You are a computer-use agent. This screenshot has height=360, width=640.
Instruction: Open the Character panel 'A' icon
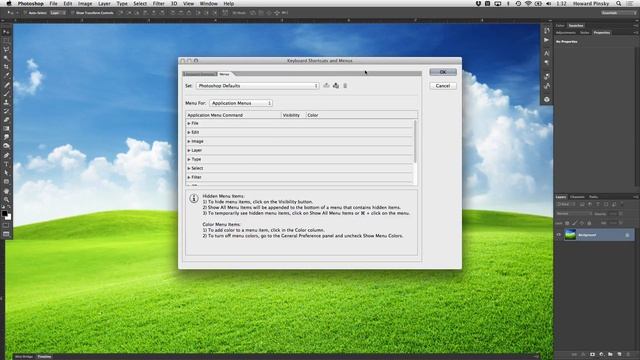(547, 53)
